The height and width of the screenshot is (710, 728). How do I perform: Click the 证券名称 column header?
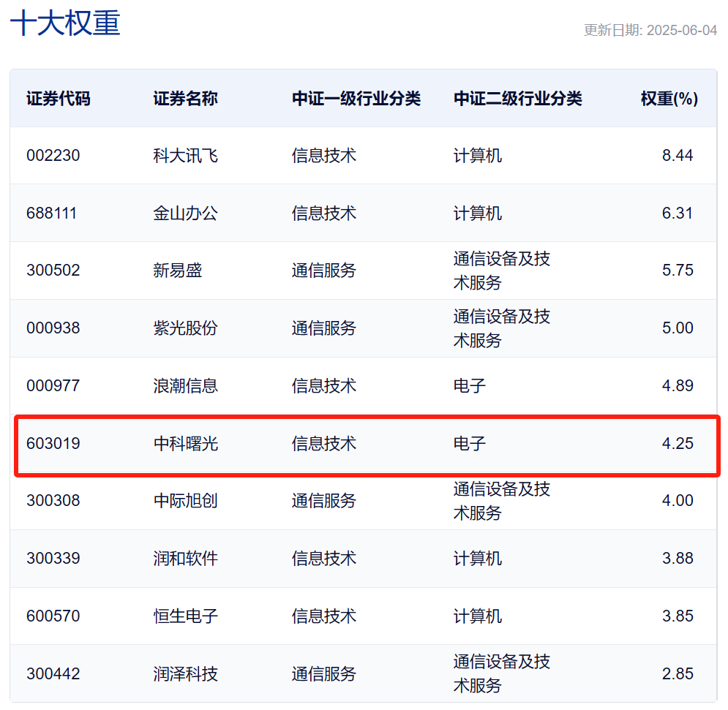point(185,99)
